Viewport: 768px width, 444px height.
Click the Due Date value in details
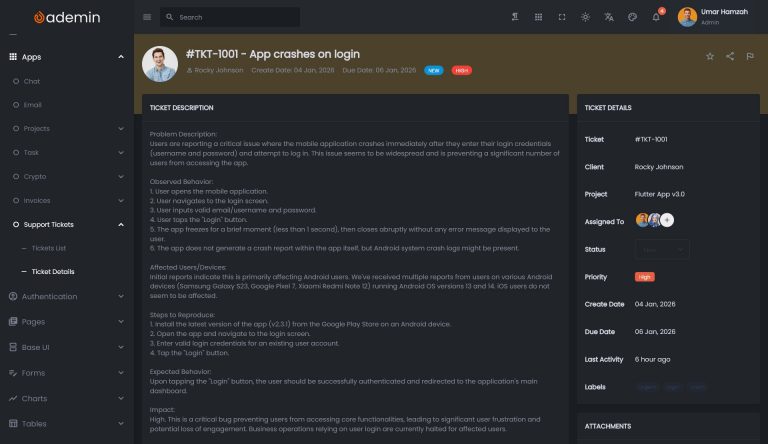[655, 332]
